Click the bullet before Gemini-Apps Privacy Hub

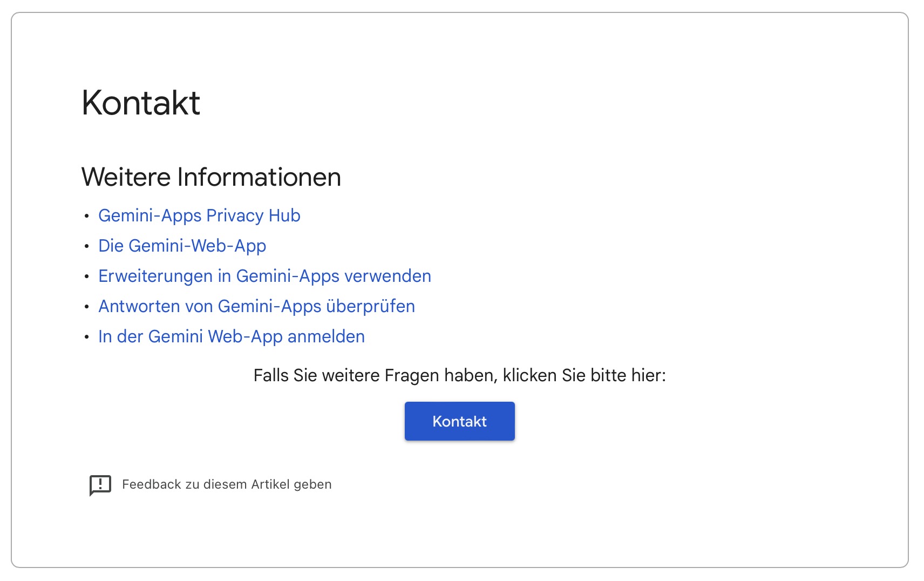[86, 216]
